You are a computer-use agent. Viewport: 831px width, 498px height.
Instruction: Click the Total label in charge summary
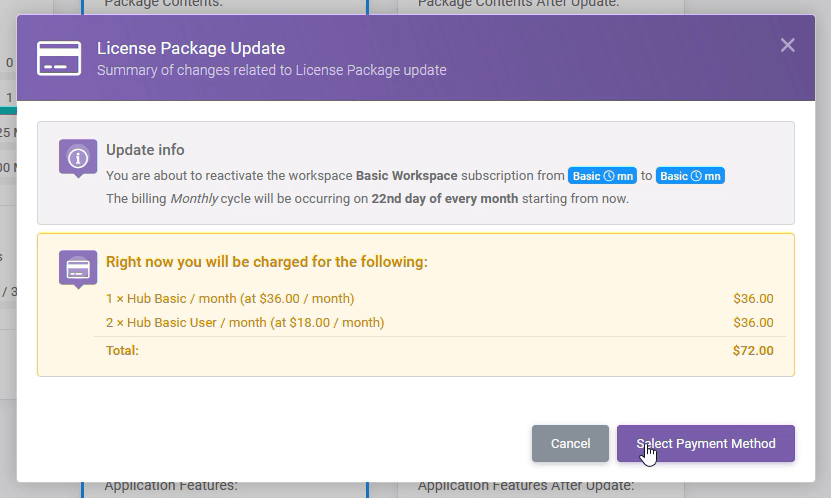click(x=122, y=351)
